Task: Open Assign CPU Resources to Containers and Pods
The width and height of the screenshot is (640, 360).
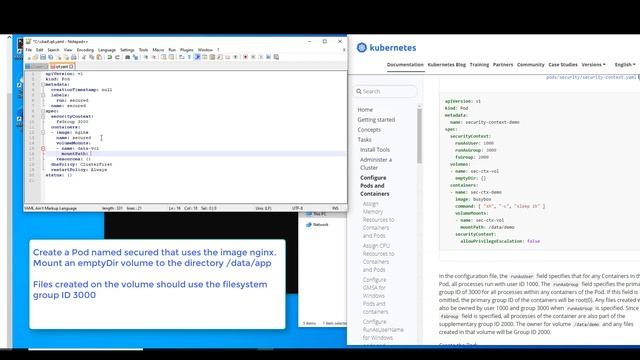Action: coord(378,258)
